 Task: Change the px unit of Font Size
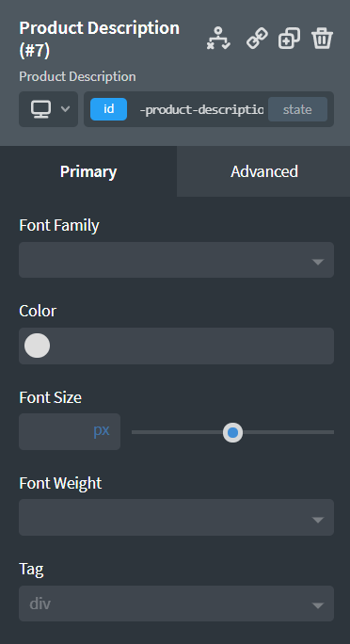click(102, 430)
